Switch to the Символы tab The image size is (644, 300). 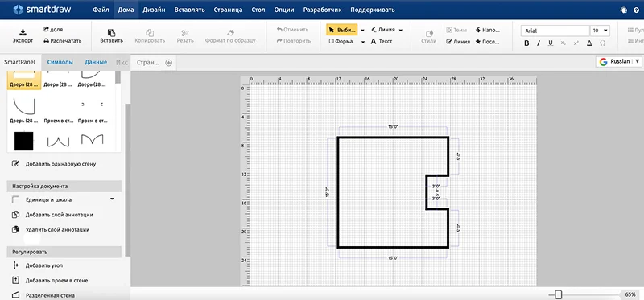(x=60, y=63)
